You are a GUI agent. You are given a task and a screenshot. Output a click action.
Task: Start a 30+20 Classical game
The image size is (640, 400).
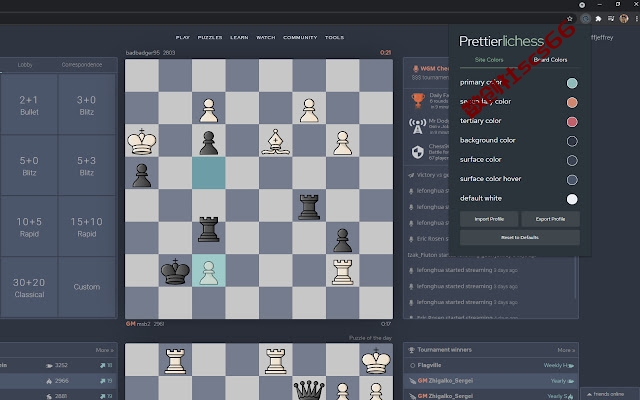(29, 287)
